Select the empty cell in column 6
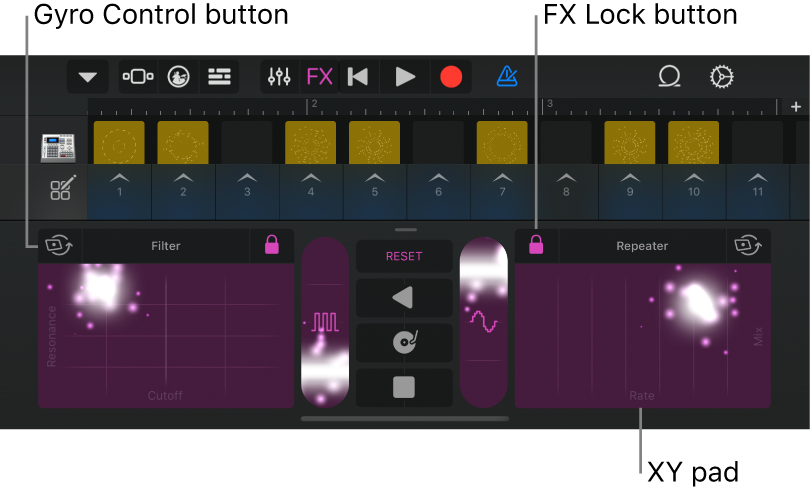The height and width of the screenshot is (500, 812). (x=438, y=143)
